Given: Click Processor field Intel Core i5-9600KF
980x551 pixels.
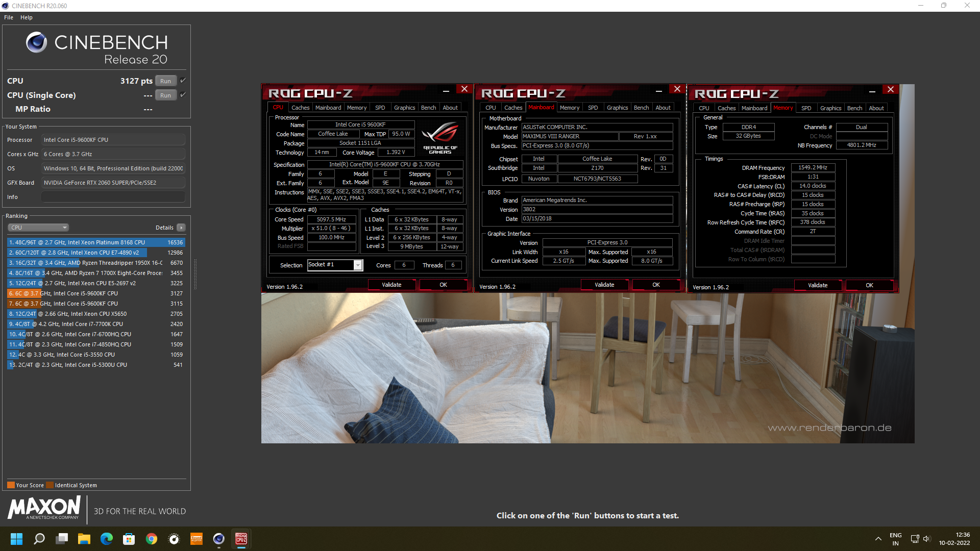Looking at the screenshot, I should point(113,140).
